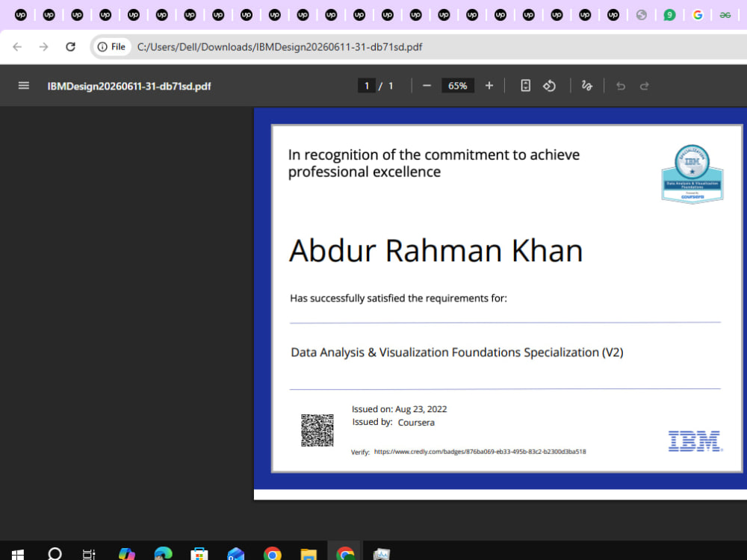Activate the draw annotation tool
This screenshot has height=560, width=747.
pyautogui.click(x=586, y=86)
